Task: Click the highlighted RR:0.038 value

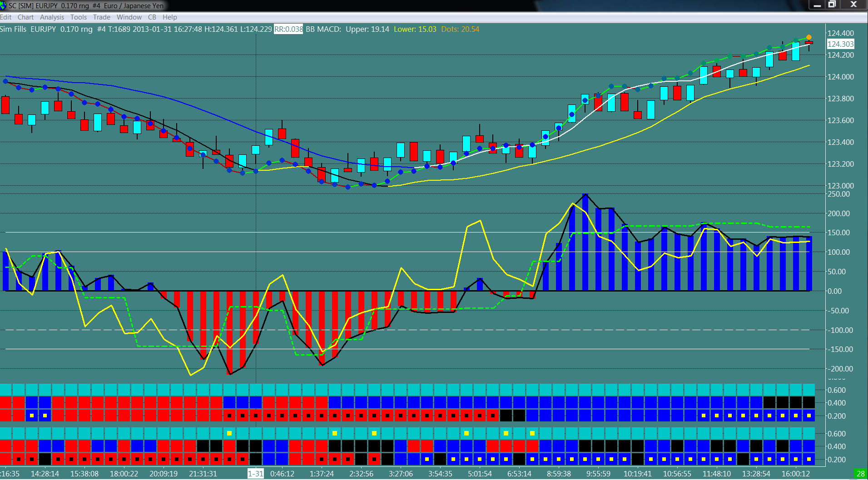Action: tap(288, 29)
